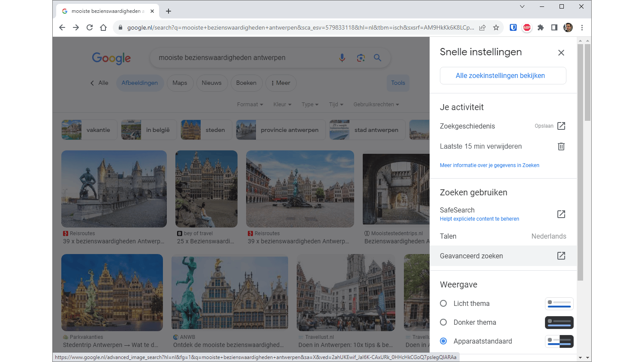Select the Donker thema radio button

click(x=443, y=322)
